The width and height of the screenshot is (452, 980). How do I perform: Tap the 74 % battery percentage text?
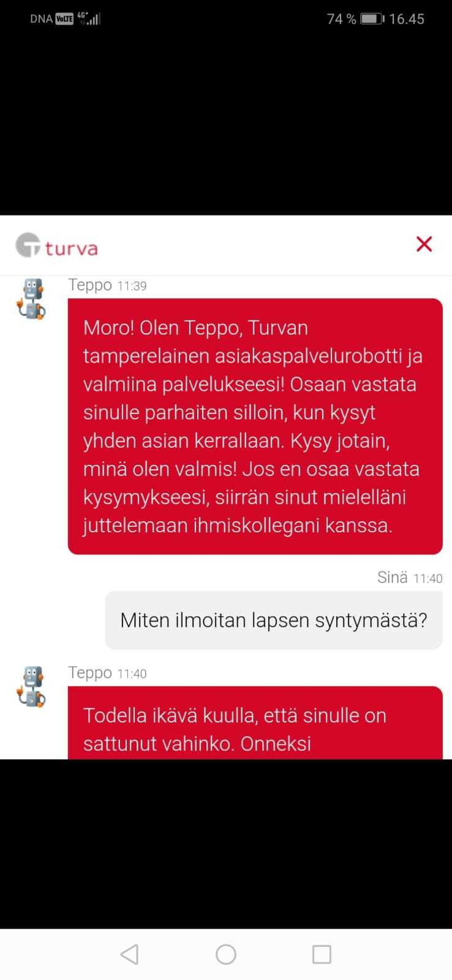click(x=342, y=19)
